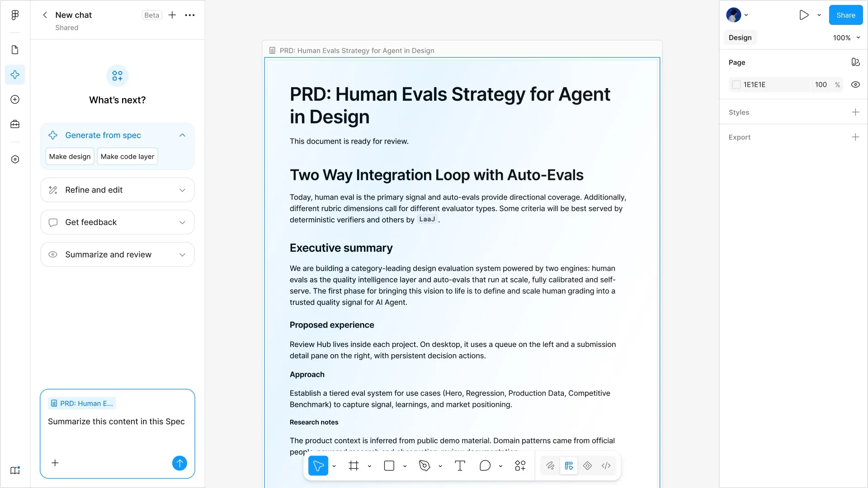Open the file pages icon in left rail
868x488 pixels.
(15, 50)
